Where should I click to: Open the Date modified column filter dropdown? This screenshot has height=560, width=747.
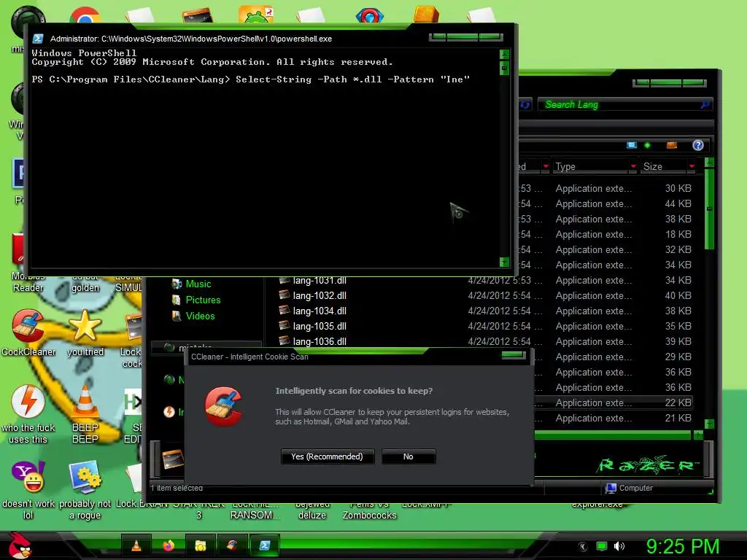point(546,166)
